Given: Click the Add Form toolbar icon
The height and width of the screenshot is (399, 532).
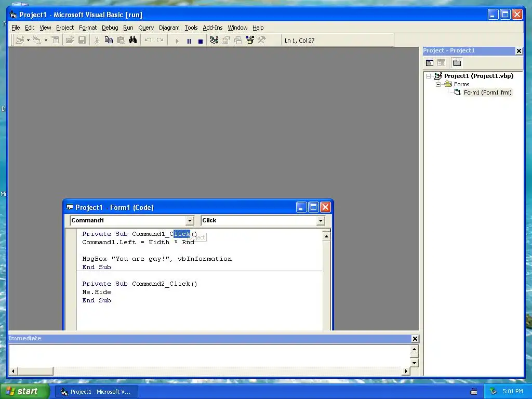Looking at the screenshot, I should [37, 41].
